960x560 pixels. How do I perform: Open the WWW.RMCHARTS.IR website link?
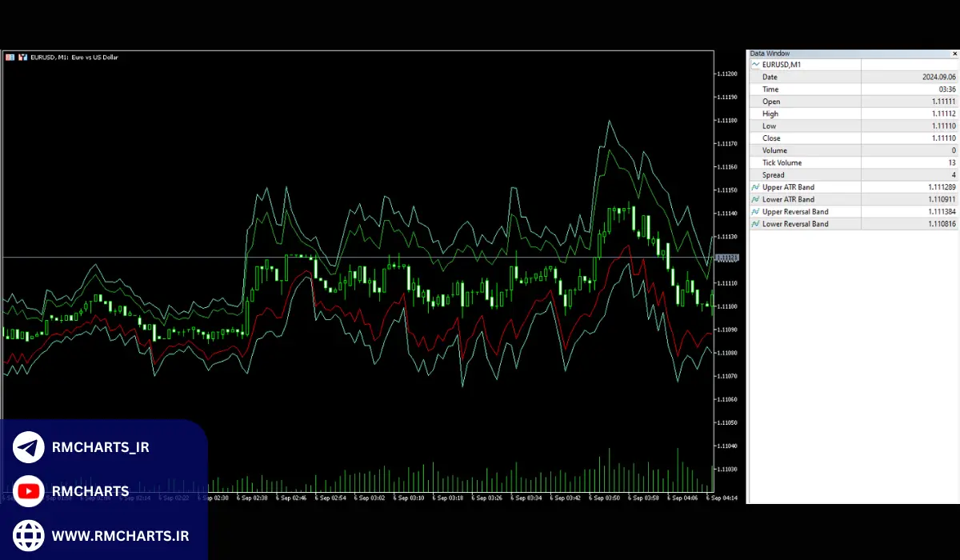[x=120, y=535]
